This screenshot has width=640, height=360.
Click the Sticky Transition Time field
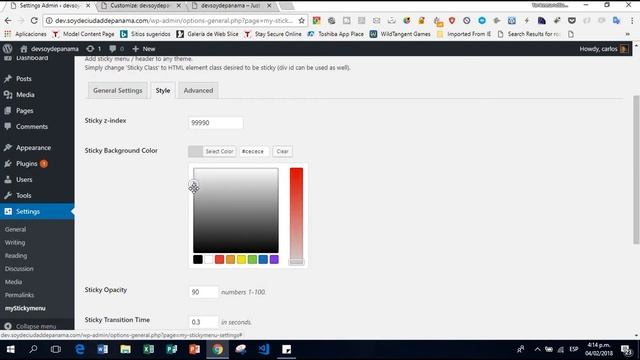click(x=203, y=322)
